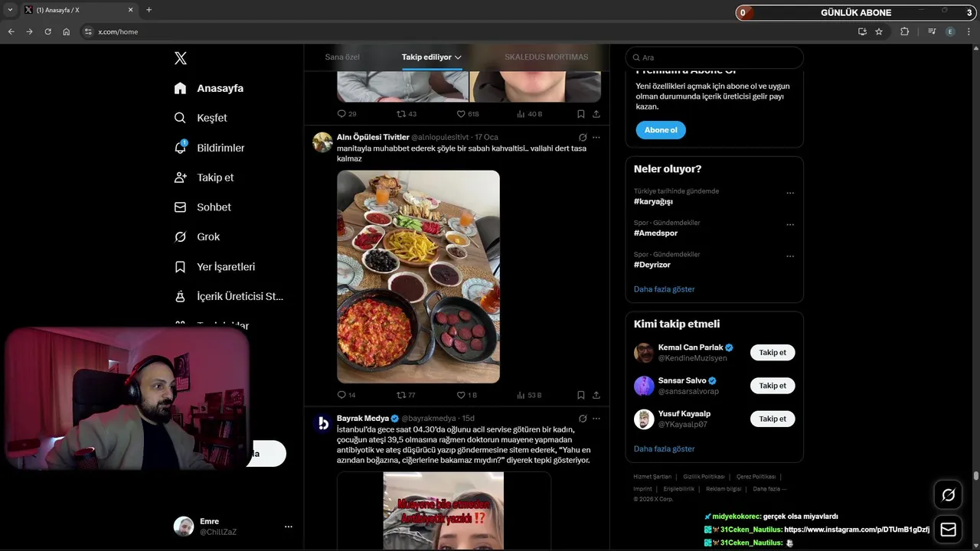Open Bildirimler notifications
The width and height of the screenshot is (980, 551).
click(x=209, y=148)
